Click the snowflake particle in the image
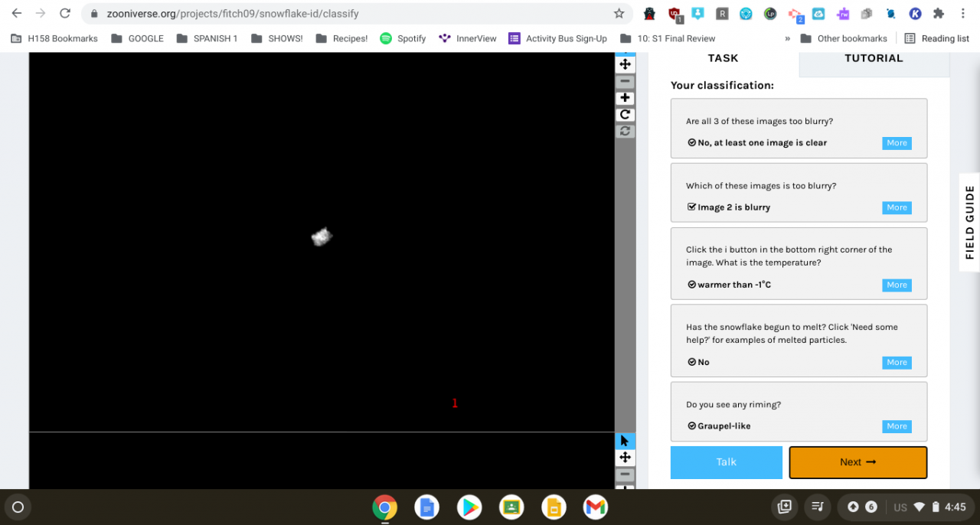The width and height of the screenshot is (980, 525). [322, 236]
